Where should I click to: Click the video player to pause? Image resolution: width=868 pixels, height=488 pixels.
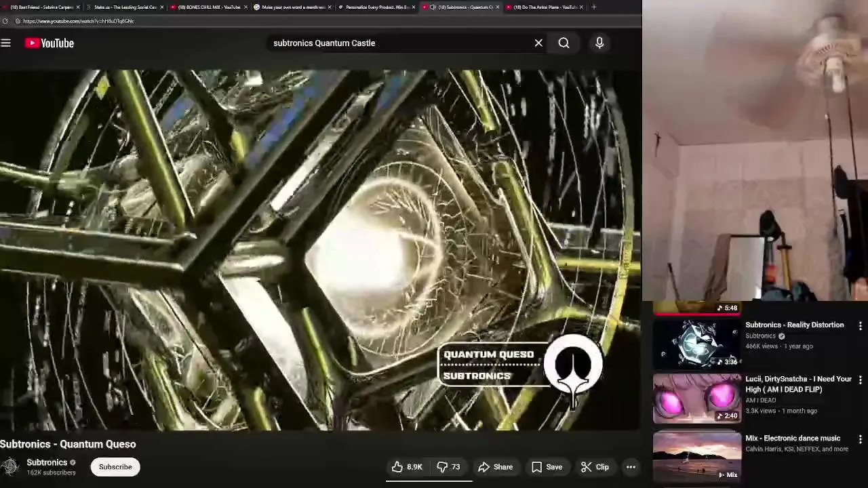pyautogui.click(x=320, y=249)
